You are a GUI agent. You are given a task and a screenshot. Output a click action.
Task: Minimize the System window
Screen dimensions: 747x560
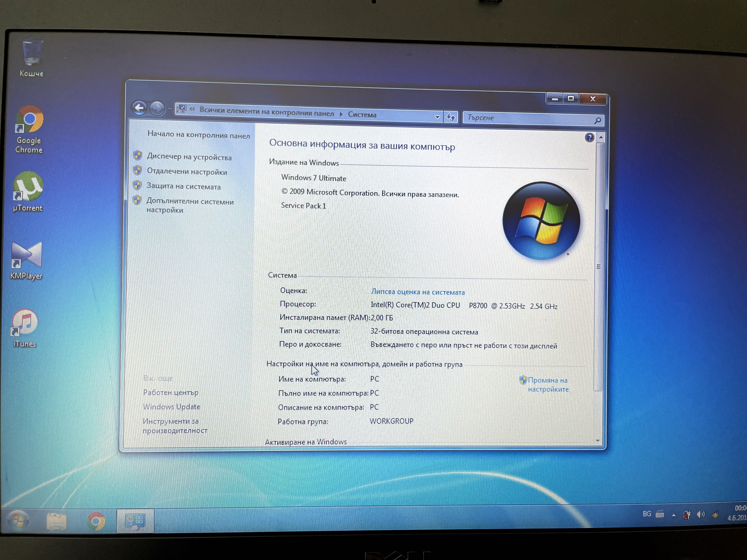click(555, 99)
